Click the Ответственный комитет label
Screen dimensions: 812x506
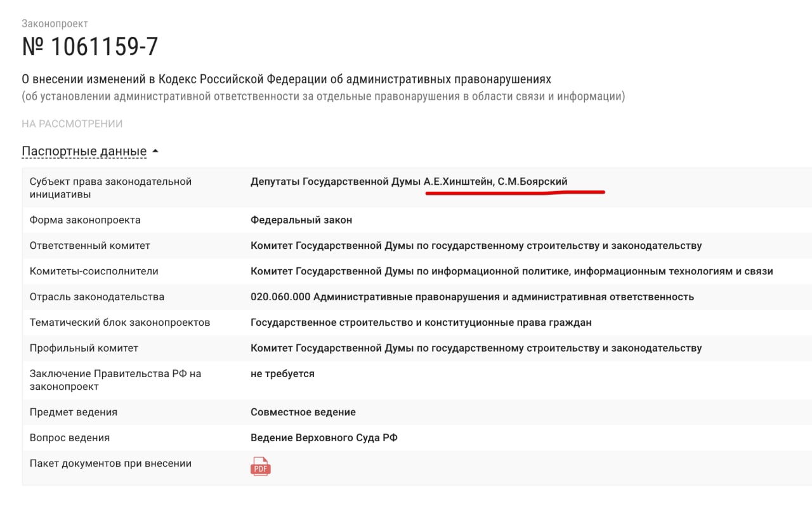tap(90, 245)
